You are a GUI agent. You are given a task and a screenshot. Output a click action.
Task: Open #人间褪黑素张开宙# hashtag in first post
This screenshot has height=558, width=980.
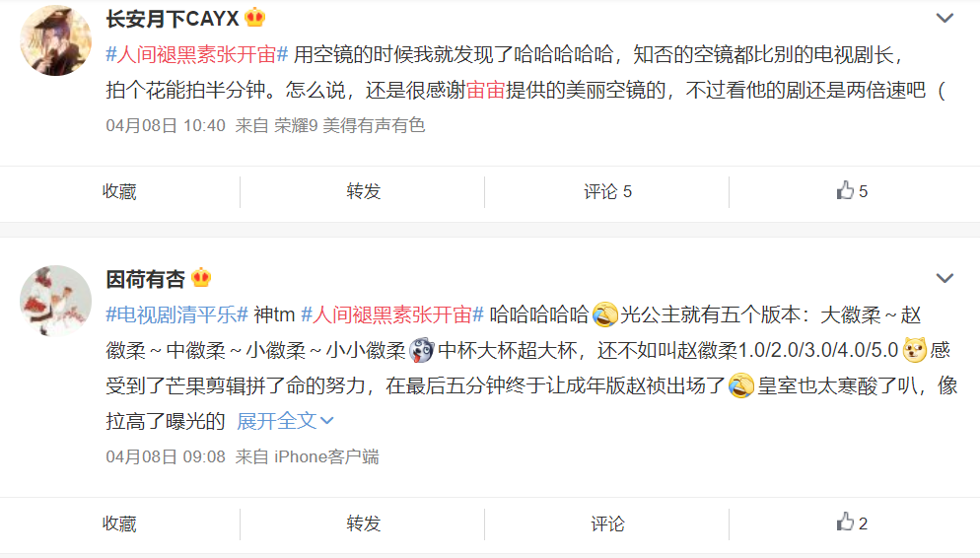click(197, 54)
